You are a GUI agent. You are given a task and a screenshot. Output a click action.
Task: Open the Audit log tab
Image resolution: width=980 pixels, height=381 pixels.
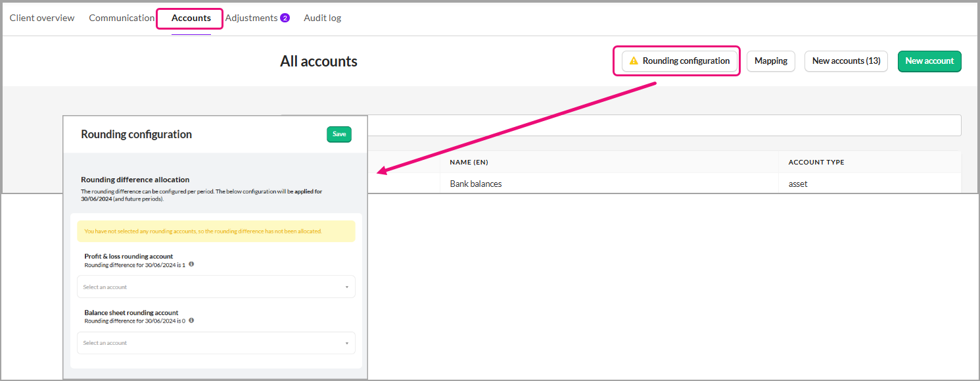coord(322,18)
